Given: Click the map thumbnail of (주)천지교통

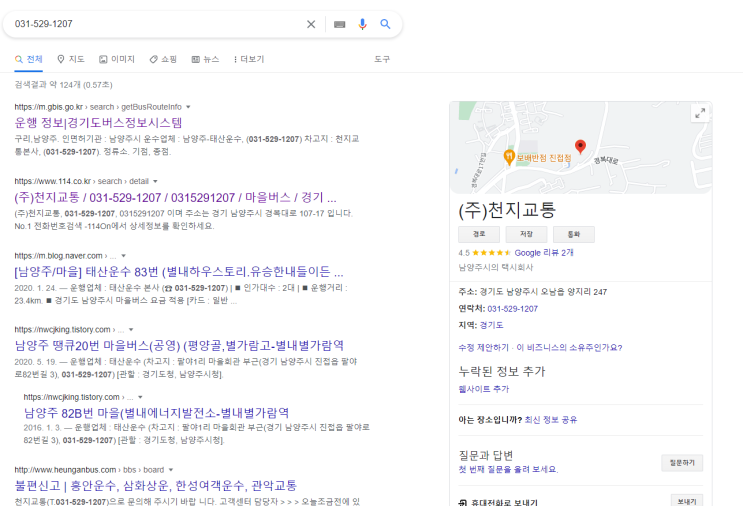Looking at the screenshot, I should [580, 147].
